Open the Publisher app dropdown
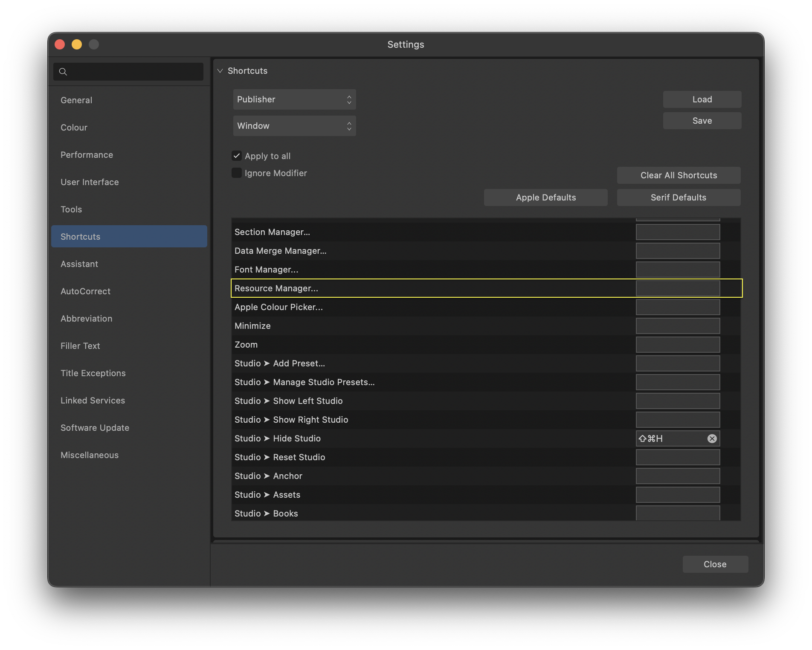Image resolution: width=812 pixels, height=650 pixels. (x=294, y=99)
